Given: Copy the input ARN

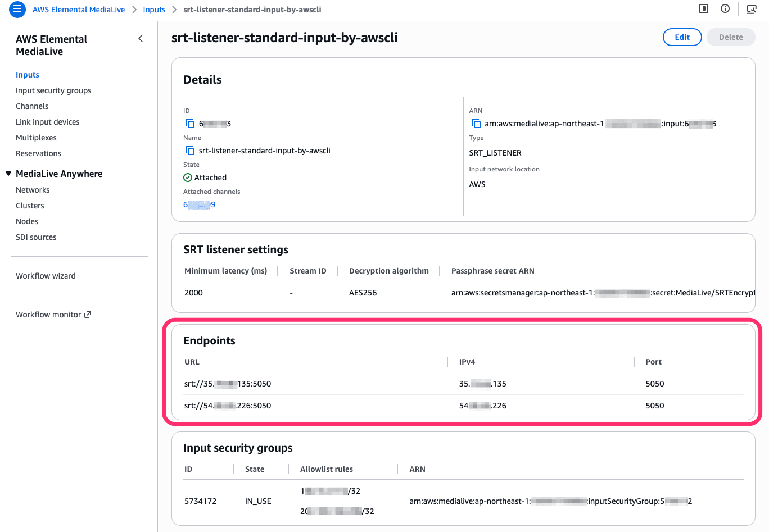Looking at the screenshot, I should click(x=476, y=124).
